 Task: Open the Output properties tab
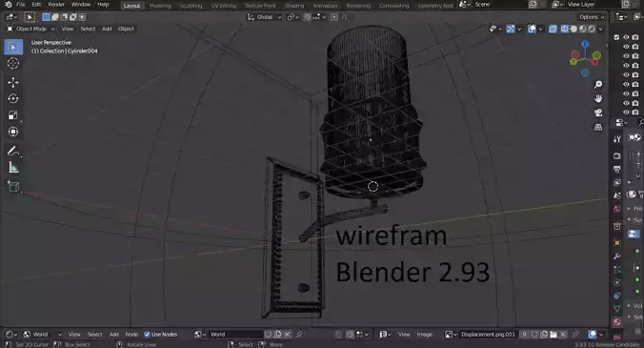point(617,169)
